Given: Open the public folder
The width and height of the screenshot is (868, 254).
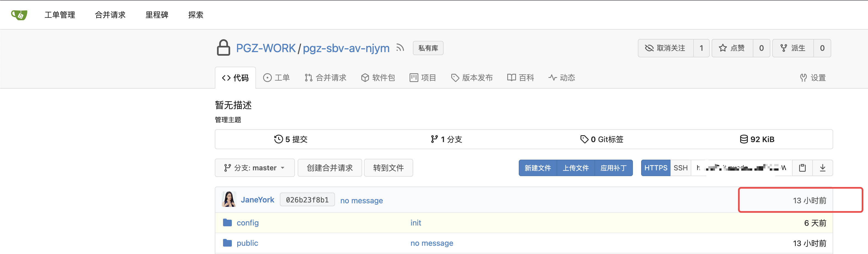Looking at the screenshot, I should click(247, 243).
